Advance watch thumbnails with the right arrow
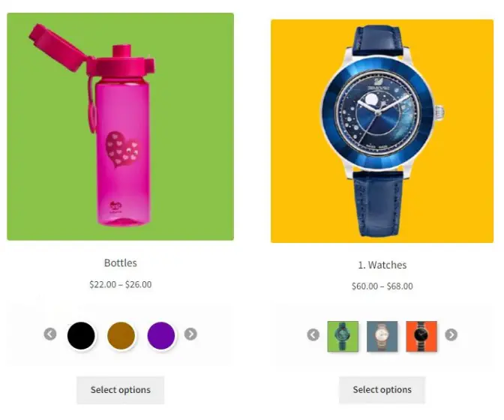The image size is (504, 420). click(451, 334)
